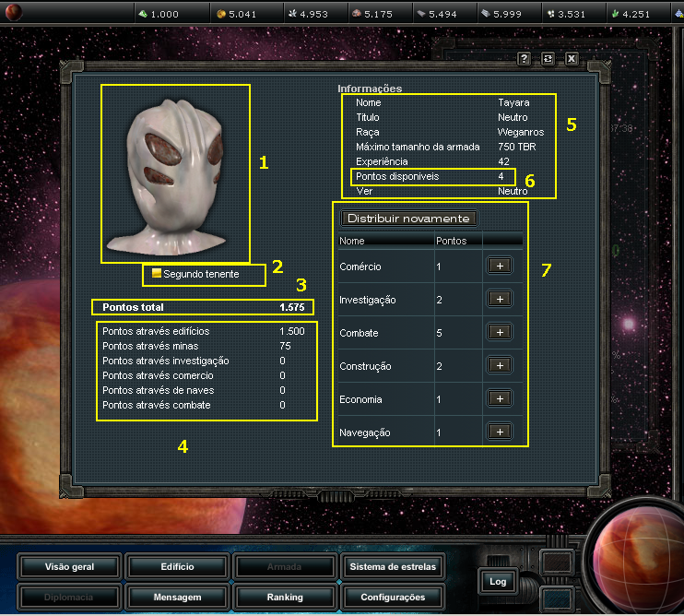Add a point to Comércio skill
The height and width of the screenshot is (616, 684).
coord(499,266)
